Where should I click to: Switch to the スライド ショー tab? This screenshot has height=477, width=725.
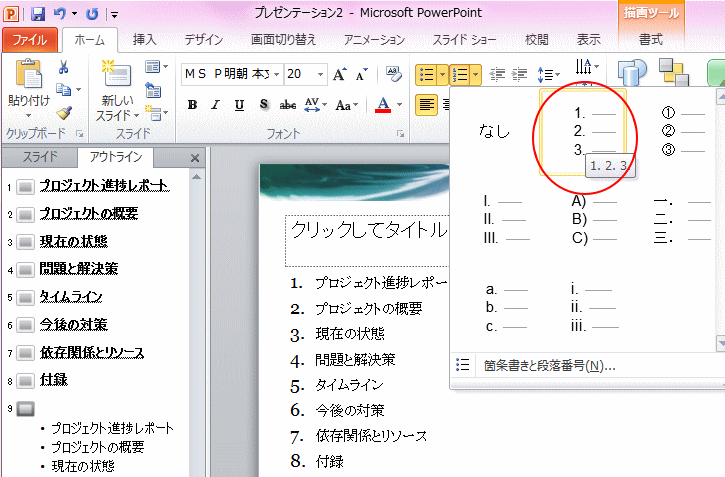464,40
